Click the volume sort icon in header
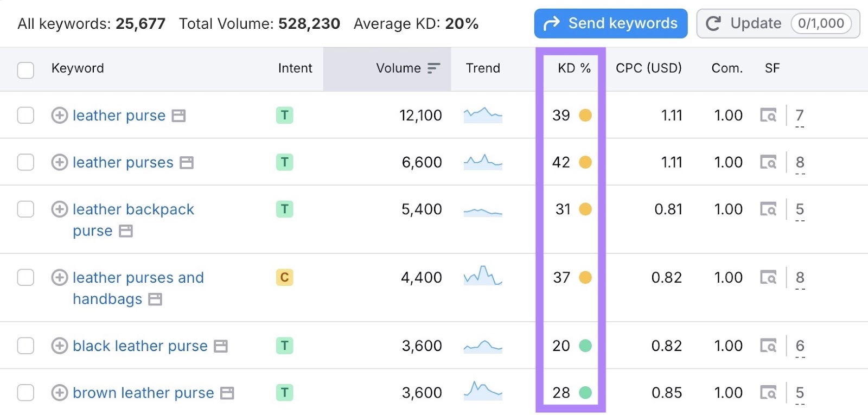This screenshot has width=868, height=415. 433,68
